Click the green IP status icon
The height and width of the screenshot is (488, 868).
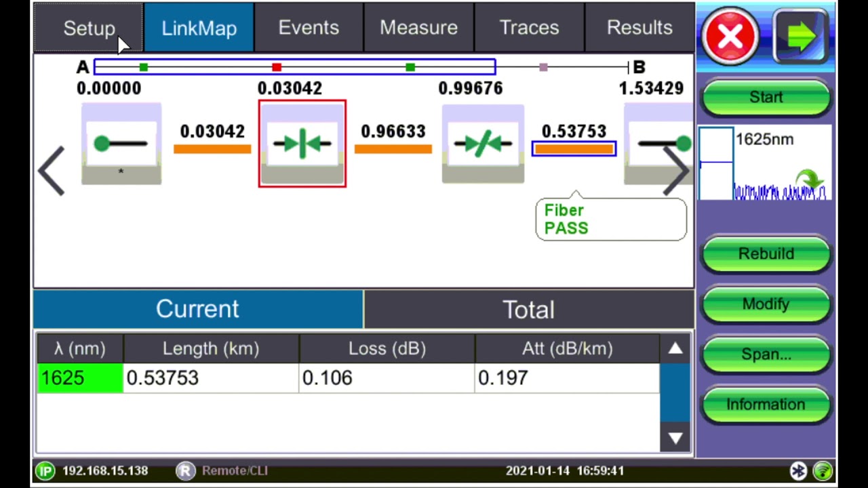coord(45,470)
